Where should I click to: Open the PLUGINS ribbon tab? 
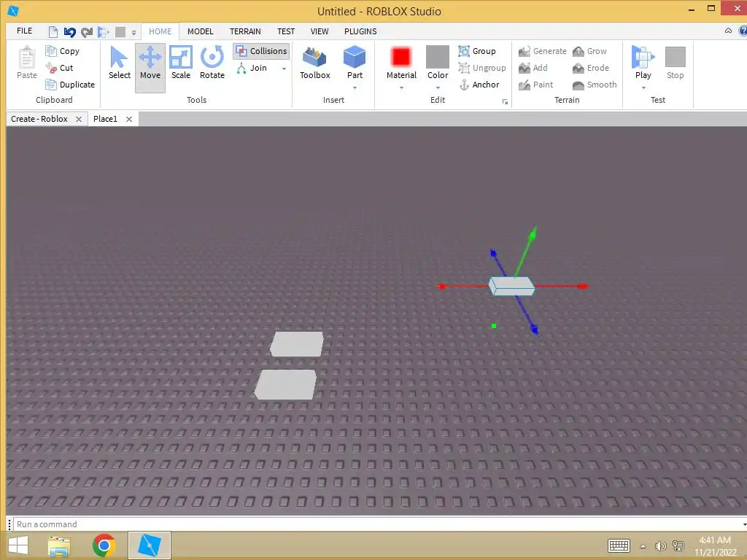[x=360, y=31]
